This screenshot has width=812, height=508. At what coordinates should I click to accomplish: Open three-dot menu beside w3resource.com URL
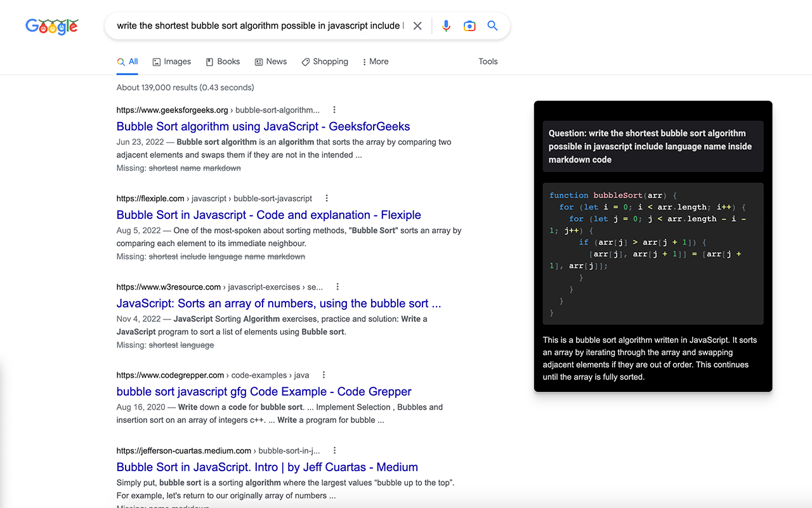coord(337,286)
